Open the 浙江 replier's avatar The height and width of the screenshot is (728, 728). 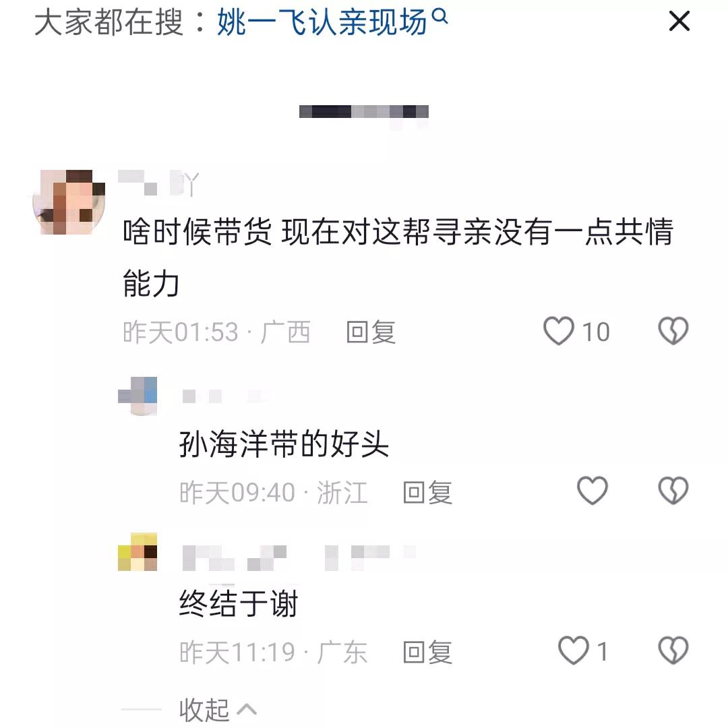[138, 396]
